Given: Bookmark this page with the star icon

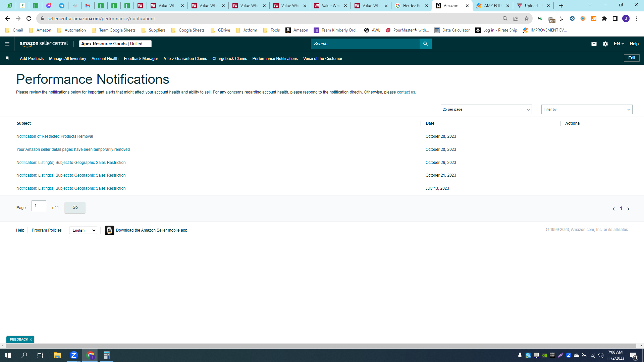Looking at the screenshot, I should click(x=527, y=18).
